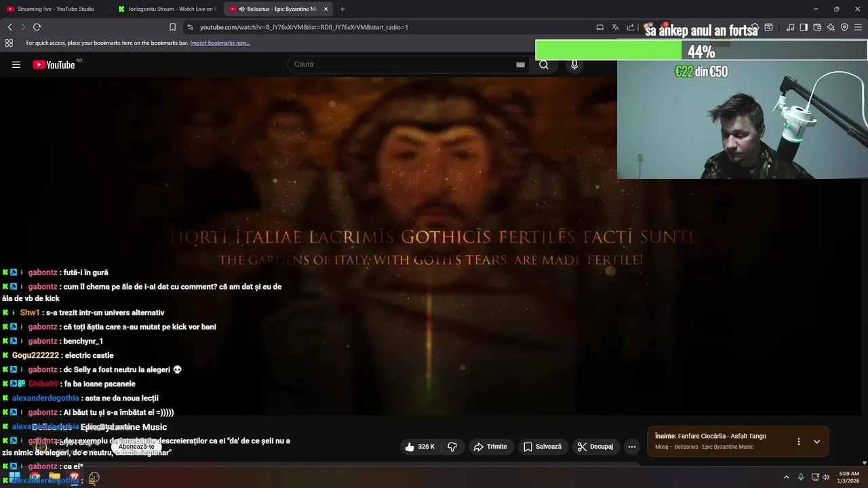Start voice search with microphone
This screenshot has height=488, width=868.
pos(574,64)
